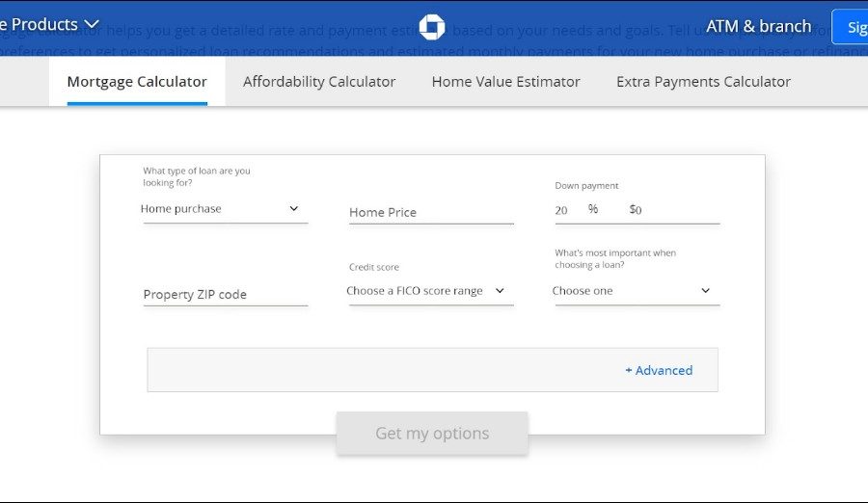The image size is (868, 503).
Task: Expand the Advanced options section
Action: click(659, 370)
